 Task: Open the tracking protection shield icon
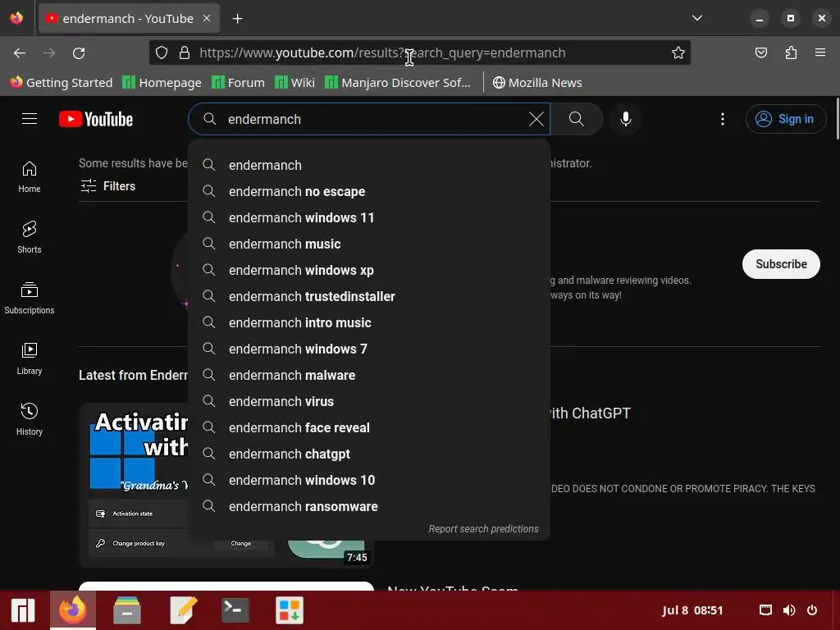162,52
